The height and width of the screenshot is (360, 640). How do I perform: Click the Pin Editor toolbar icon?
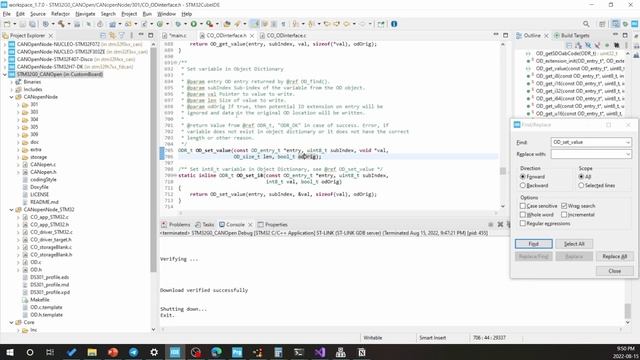coord(381,24)
